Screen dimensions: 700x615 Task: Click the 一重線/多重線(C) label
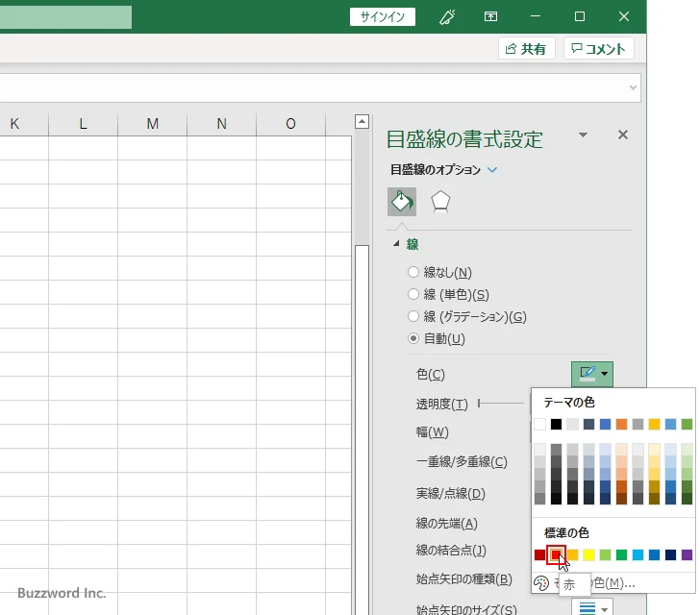462,461
